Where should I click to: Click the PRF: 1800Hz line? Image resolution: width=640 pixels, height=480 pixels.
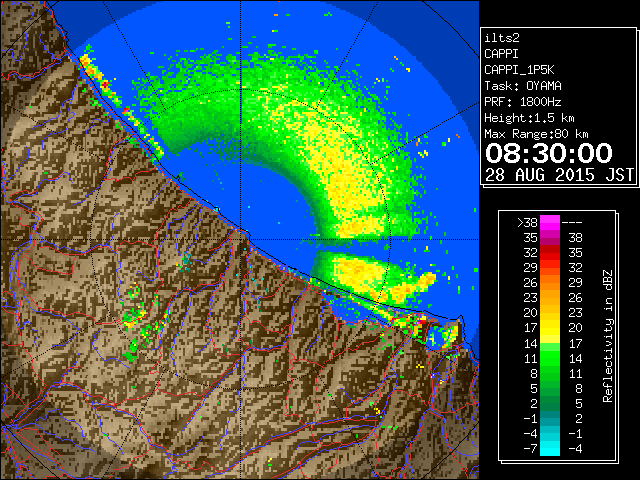coord(523,102)
